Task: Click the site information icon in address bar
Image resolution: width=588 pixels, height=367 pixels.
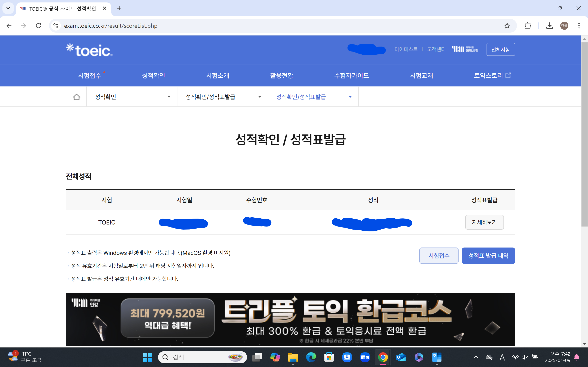Action: pos(56,26)
